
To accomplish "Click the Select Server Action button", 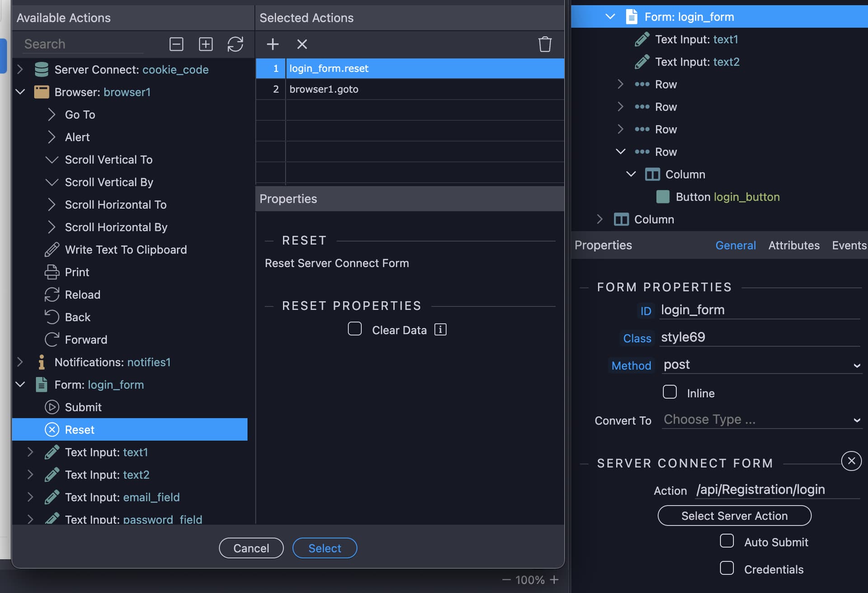I will point(734,516).
